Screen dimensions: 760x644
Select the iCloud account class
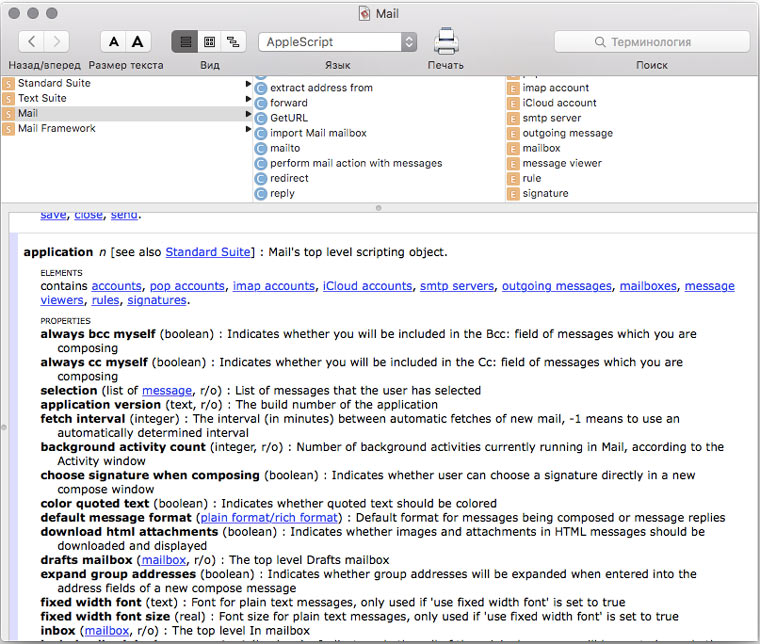point(559,103)
